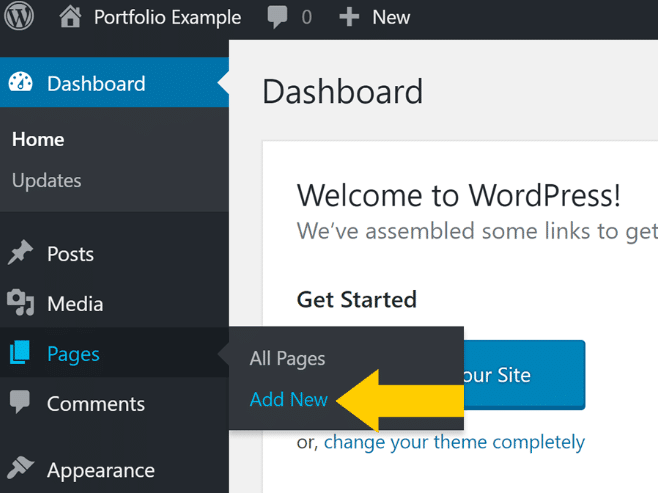The width and height of the screenshot is (658, 493).
Task: Click the Posts pushpin icon
Action: point(20,252)
